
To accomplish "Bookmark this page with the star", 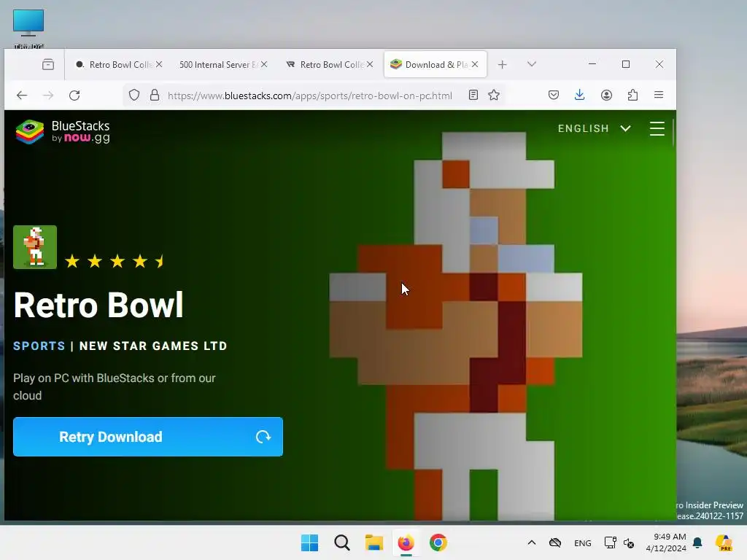I will coord(494,96).
